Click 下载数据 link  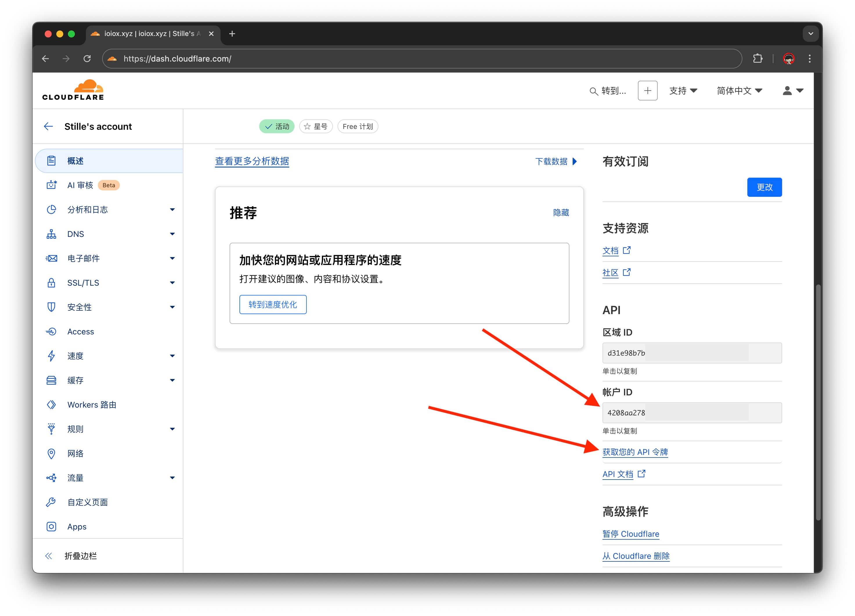point(556,161)
